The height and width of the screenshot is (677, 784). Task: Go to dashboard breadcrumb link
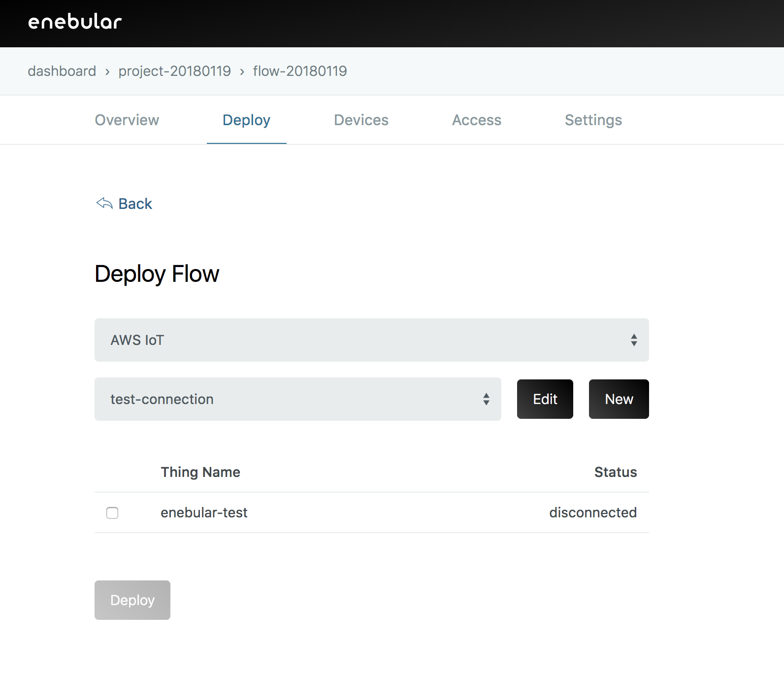[x=62, y=71]
